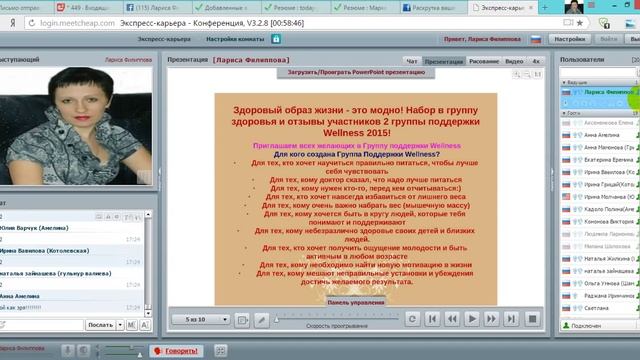Click the chat toolbar clear/copy icon at top
Viewport: 640px width, 360px height.
pos(99,217)
